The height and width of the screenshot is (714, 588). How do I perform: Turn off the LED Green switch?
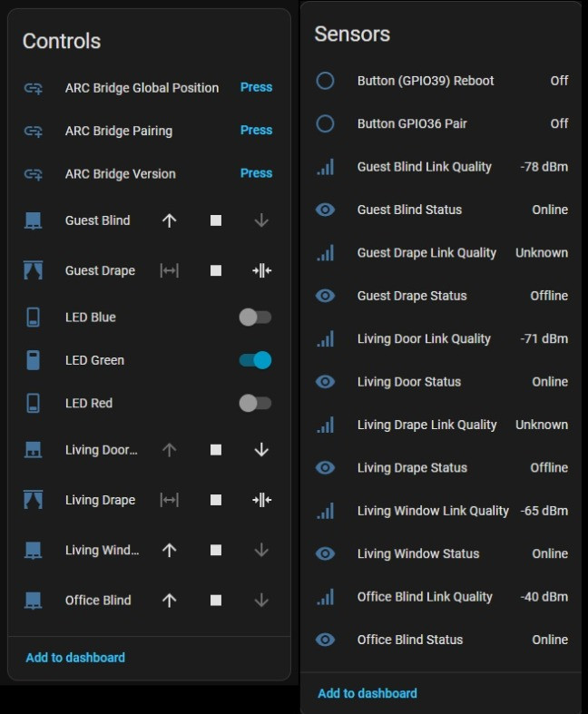click(x=255, y=360)
